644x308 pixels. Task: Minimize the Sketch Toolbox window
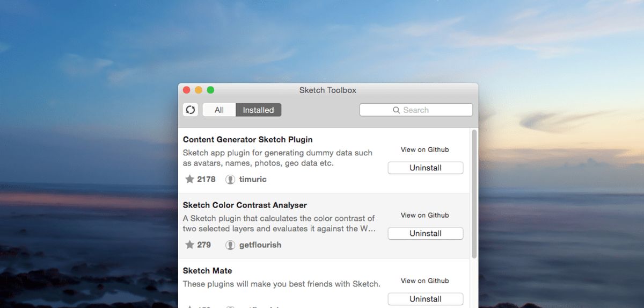(x=199, y=90)
